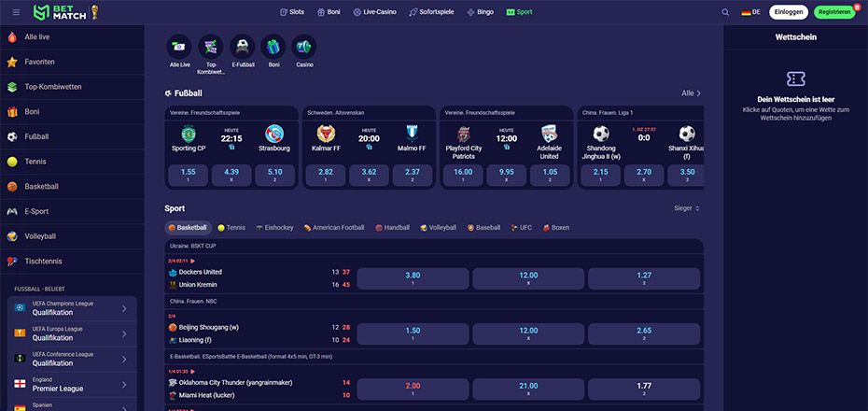Open the Sieger market dropdown
This screenshot has height=411, width=868.
coord(687,208)
